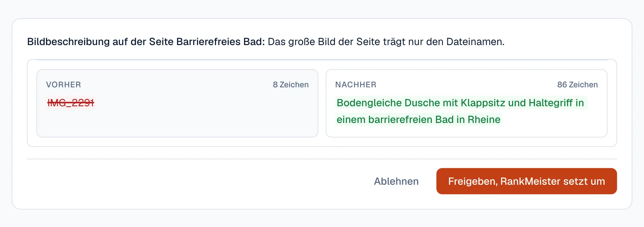
Task: Click the NACHHER label
Action: 356,84
